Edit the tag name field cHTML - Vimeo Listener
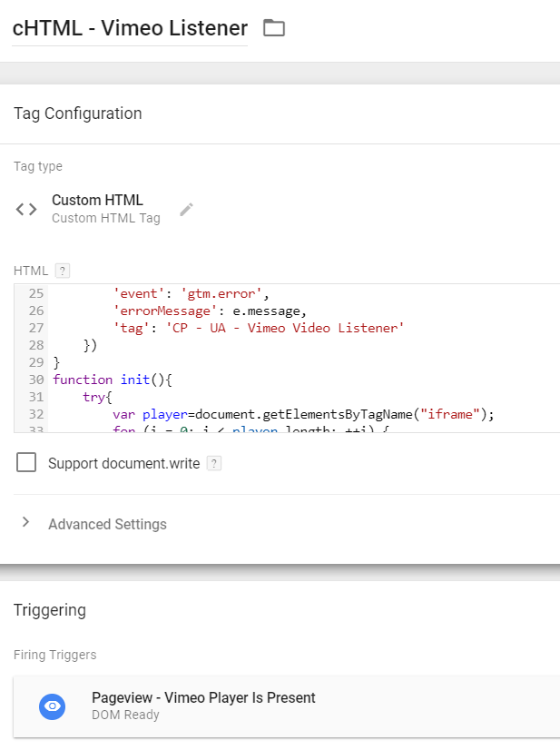 click(x=130, y=28)
